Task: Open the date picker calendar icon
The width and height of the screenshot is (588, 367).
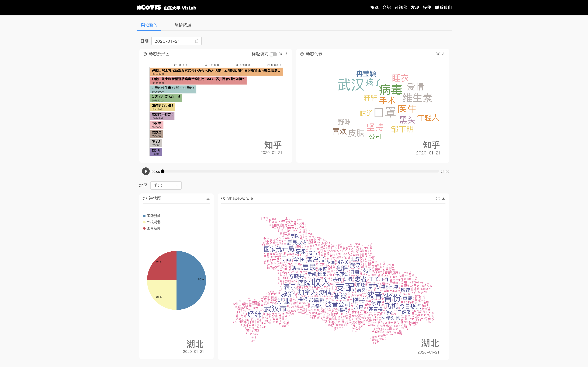Action: [197, 41]
